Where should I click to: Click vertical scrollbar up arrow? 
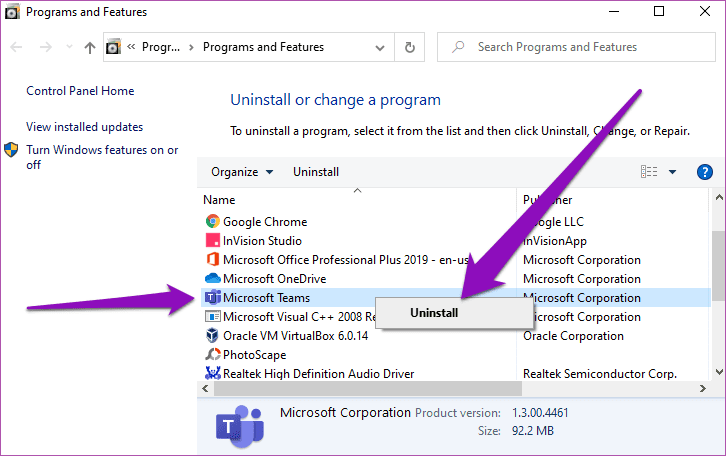(x=719, y=198)
